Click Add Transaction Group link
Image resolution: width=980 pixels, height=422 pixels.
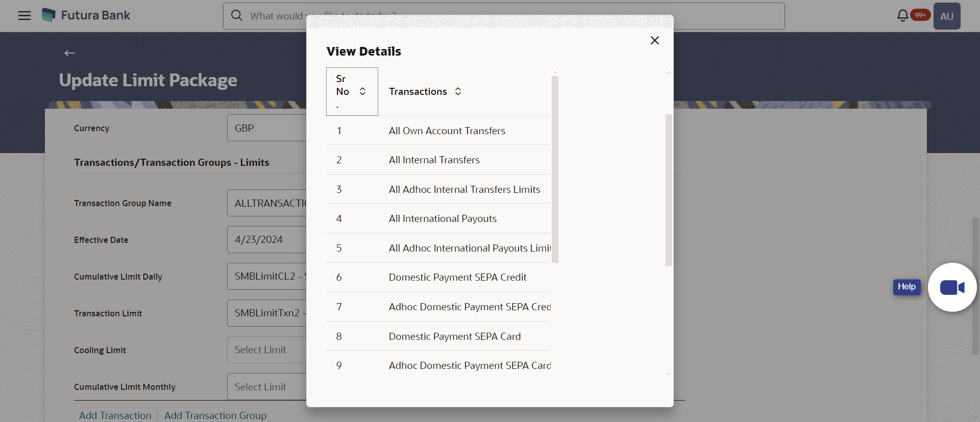click(215, 415)
